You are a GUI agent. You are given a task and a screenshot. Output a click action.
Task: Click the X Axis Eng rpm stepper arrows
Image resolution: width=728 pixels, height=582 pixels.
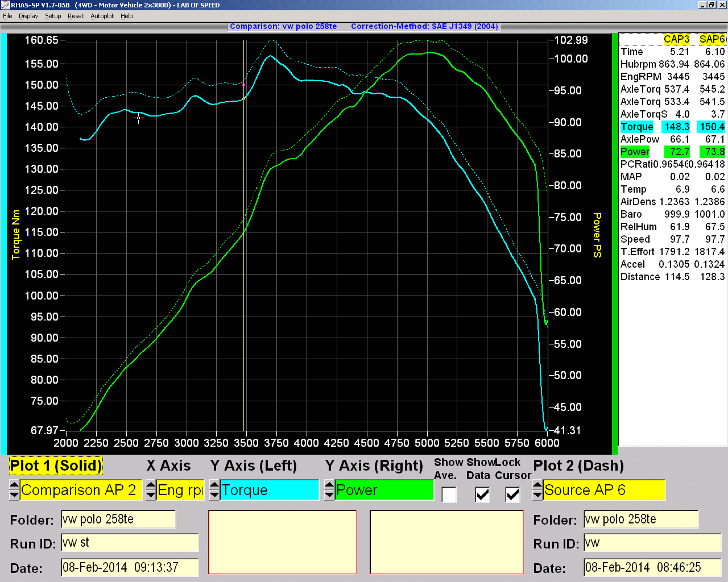coord(151,490)
